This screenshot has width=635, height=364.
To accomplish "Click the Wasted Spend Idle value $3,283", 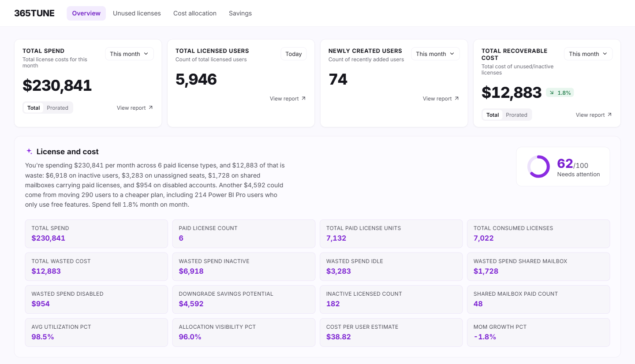I will click(339, 271).
